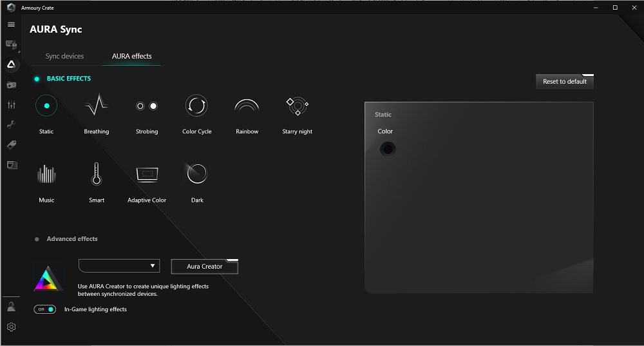Open the Featured deals tag icon
This screenshot has width=644, height=346.
(12, 144)
